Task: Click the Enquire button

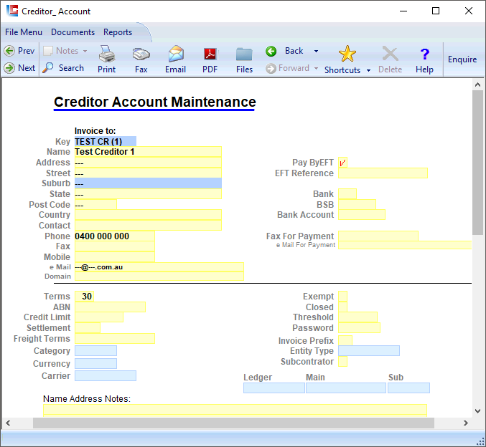Action: [462, 59]
